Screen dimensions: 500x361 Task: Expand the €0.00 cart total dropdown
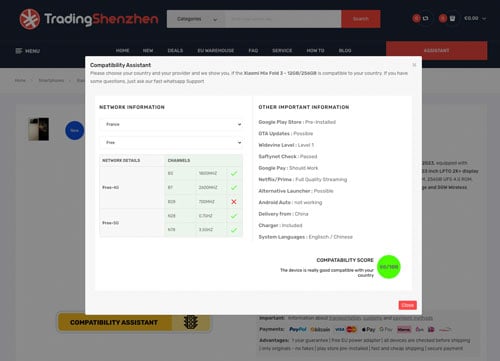coord(475,18)
